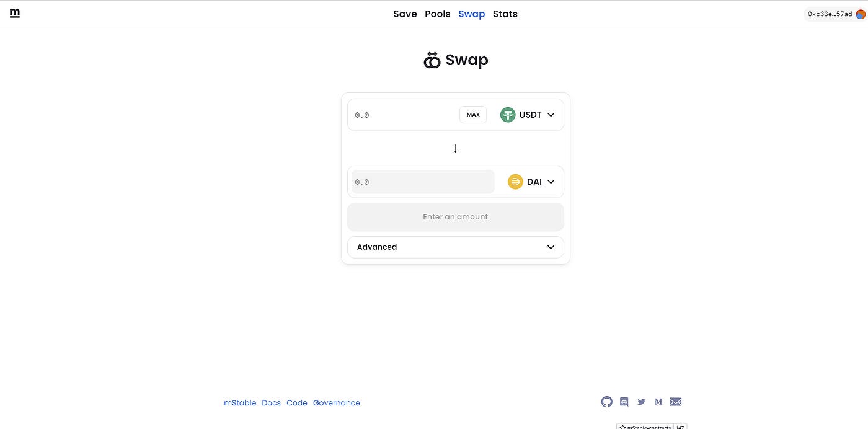Open the Save tab
Image resolution: width=868 pixels, height=429 pixels.
(x=405, y=14)
